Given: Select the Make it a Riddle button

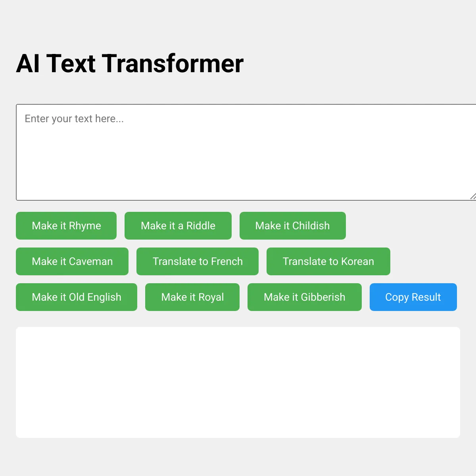Looking at the screenshot, I should (178, 226).
